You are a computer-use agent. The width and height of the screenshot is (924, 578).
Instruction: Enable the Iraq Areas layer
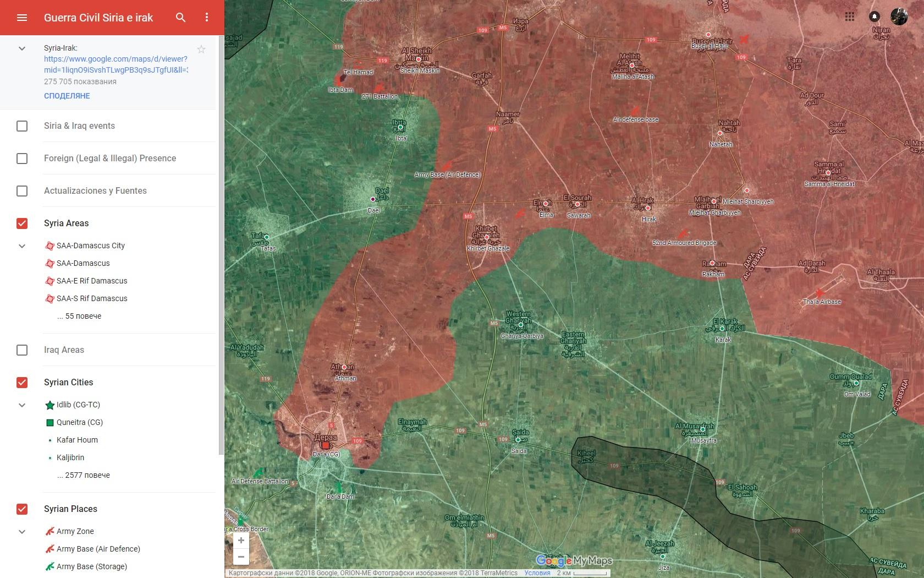[22, 350]
